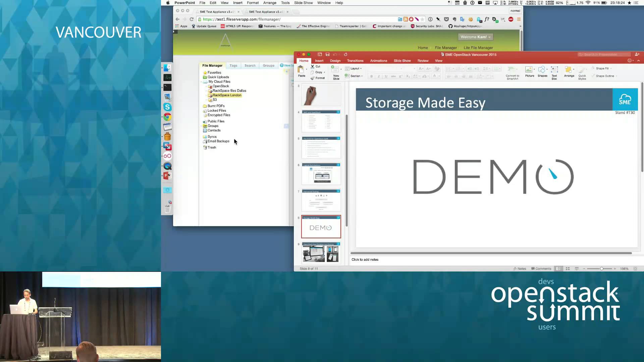Image resolution: width=644 pixels, height=362 pixels.
Task: Toggle the Comments pane in status bar
Action: (541, 268)
